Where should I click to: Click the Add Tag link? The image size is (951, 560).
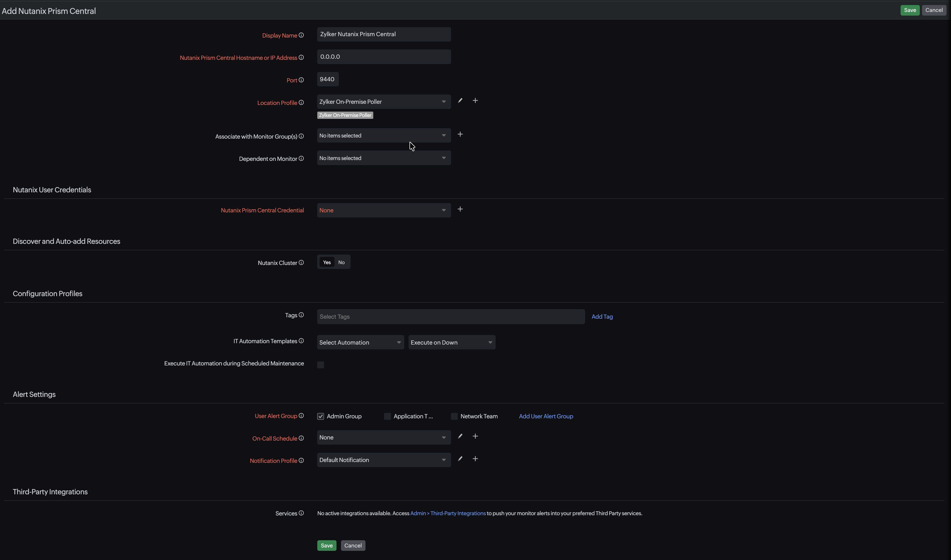pyautogui.click(x=602, y=317)
